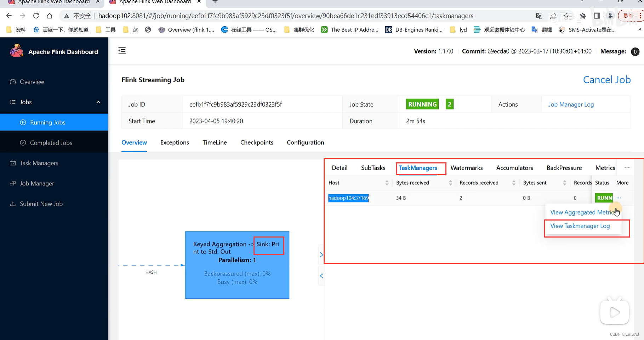
Task: Collapse the sidebar with the menu fold icon
Action: pyautogui.click(x=122, y=51)
